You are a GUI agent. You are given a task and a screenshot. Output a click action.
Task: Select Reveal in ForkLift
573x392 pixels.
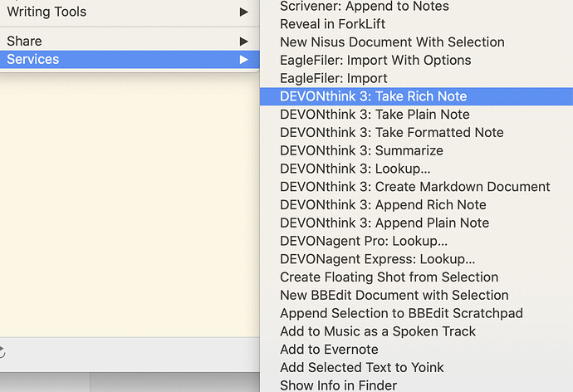coord(416,24)
